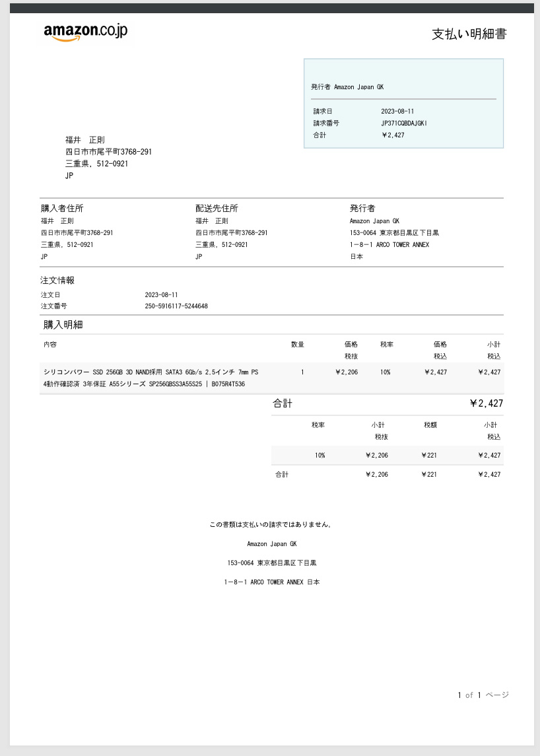The image size is (540, 756).
Task: Click the amazon.co.jp logo
Action: [x=85, y=32]
